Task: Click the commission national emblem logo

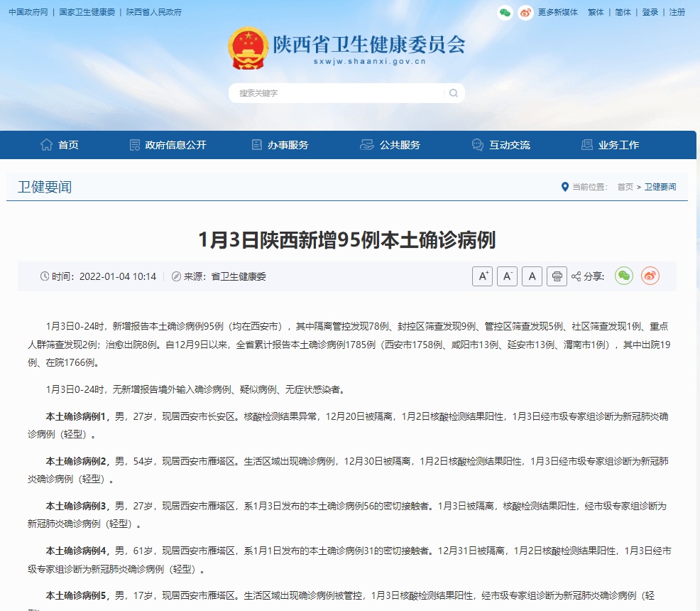Action: coord(248,48)
